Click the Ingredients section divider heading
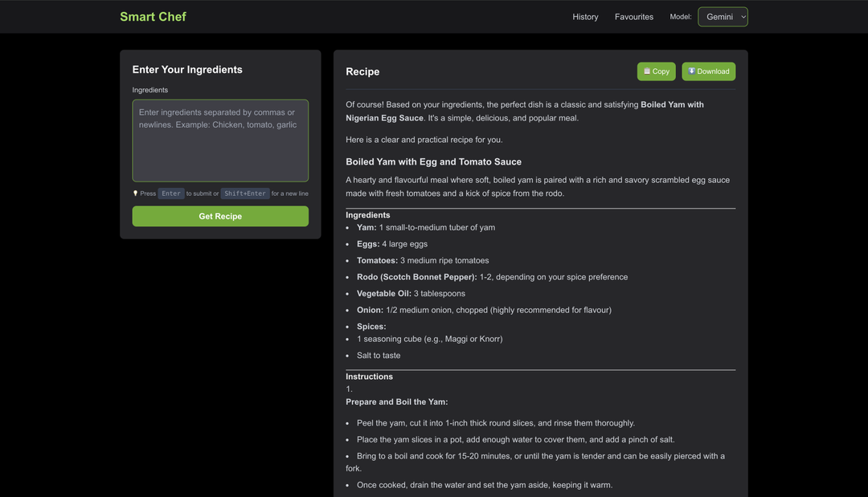 point(368,214)
